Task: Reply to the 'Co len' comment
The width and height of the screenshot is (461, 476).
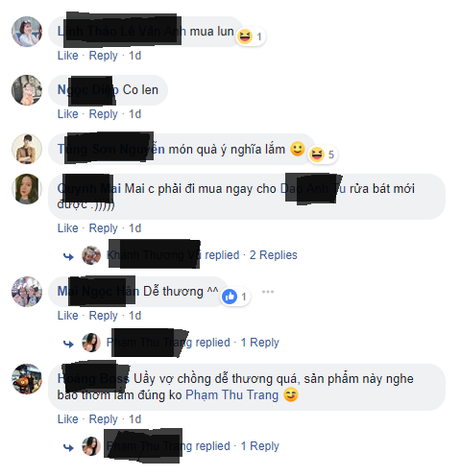Action: pyautogui.click(x=104, y=114)
